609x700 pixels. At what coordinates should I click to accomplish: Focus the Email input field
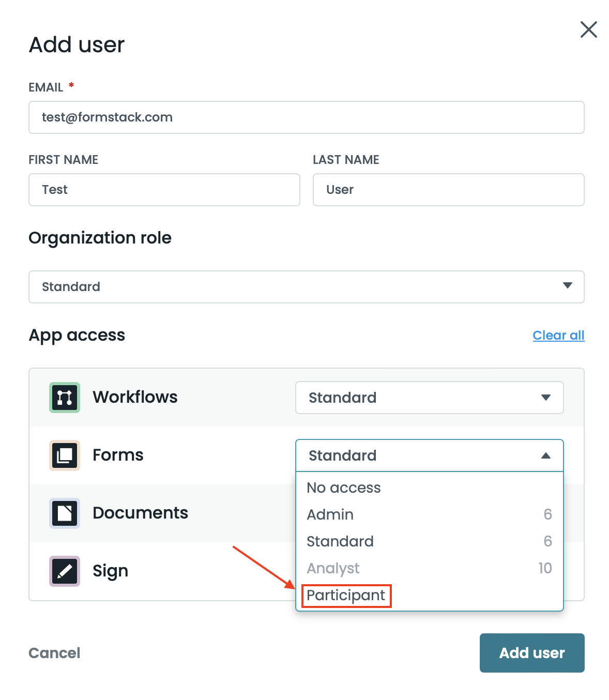point(306,117)
